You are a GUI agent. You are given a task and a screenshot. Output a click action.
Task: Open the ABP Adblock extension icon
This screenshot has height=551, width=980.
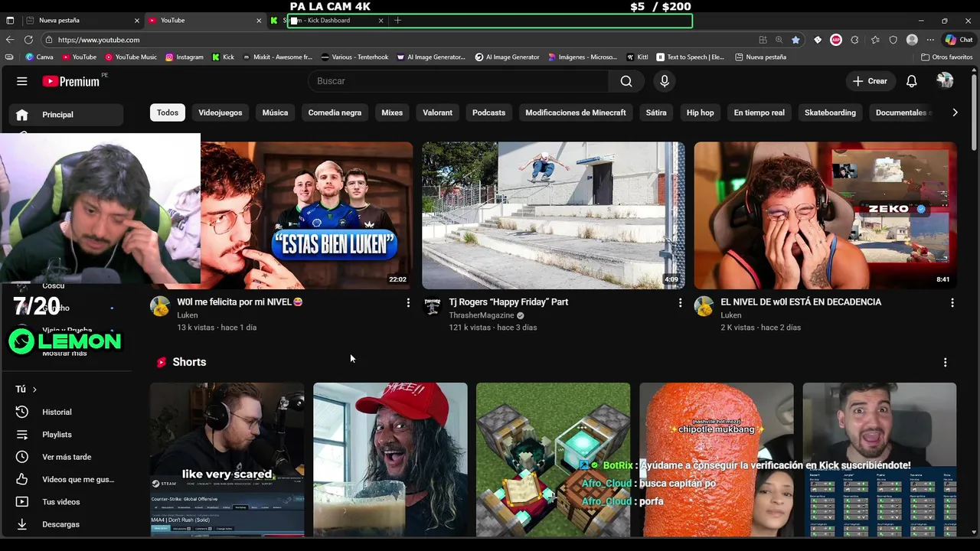coord(836,40)
